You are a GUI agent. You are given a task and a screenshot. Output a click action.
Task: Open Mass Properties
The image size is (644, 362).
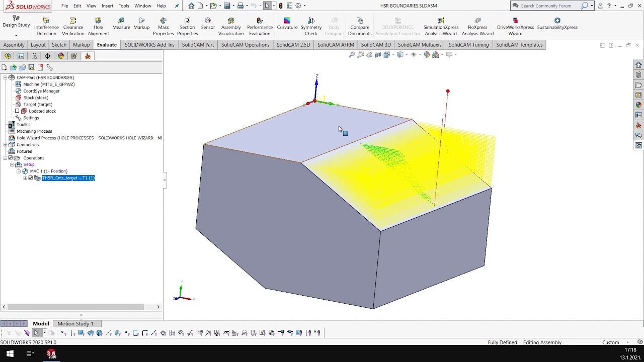tap(163, 27)
